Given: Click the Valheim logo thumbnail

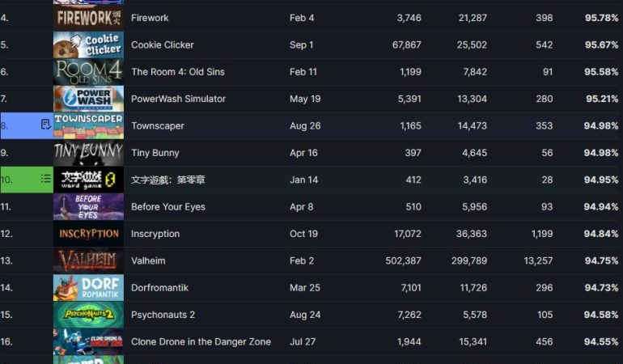Looking at the screenshot, I should coord(89,260).
